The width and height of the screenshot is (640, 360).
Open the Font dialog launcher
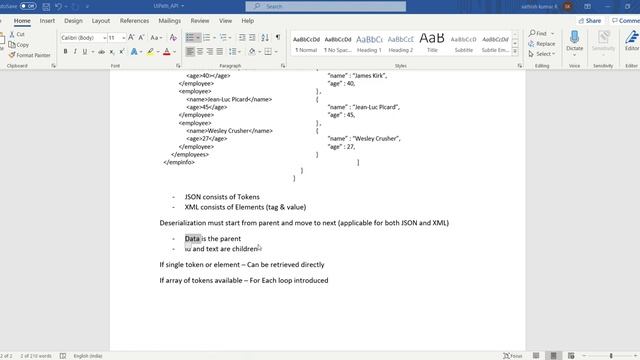tap(178, 66)
